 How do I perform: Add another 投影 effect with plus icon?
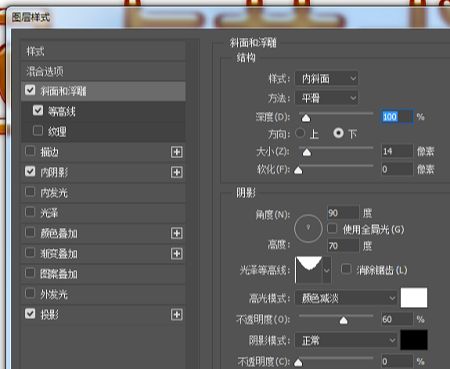[x=176, y=314]
